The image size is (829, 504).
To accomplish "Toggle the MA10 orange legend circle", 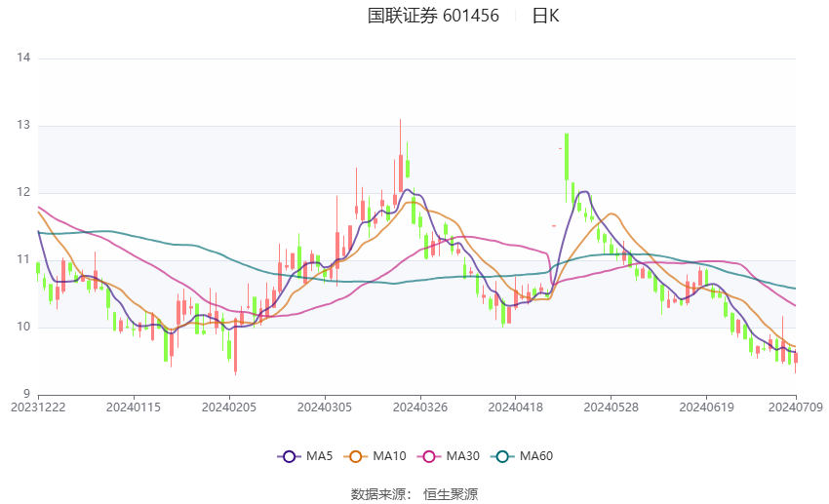I will (x=355, y=456).
